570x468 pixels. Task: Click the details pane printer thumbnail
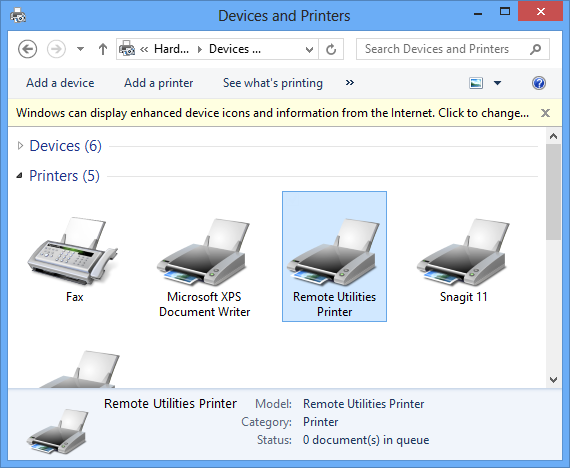coord(57,431)
